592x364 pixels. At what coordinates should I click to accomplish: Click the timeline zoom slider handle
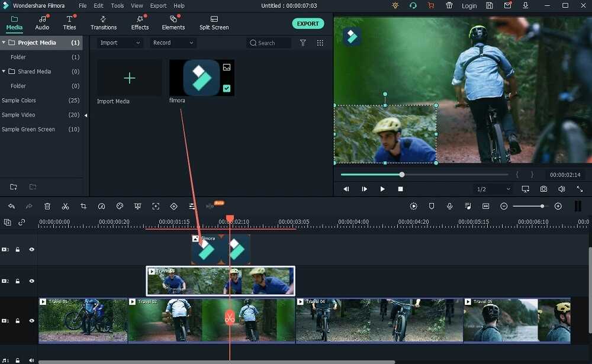pos(542,206)
